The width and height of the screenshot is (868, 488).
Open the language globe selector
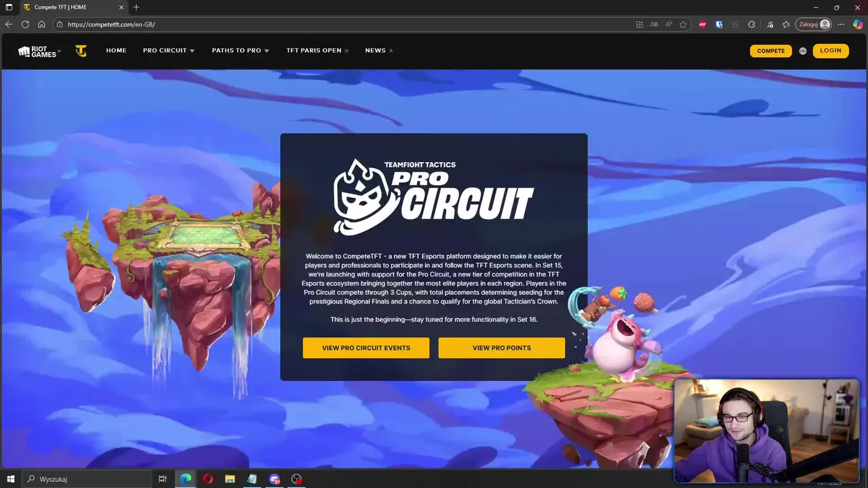click(803, 51)
